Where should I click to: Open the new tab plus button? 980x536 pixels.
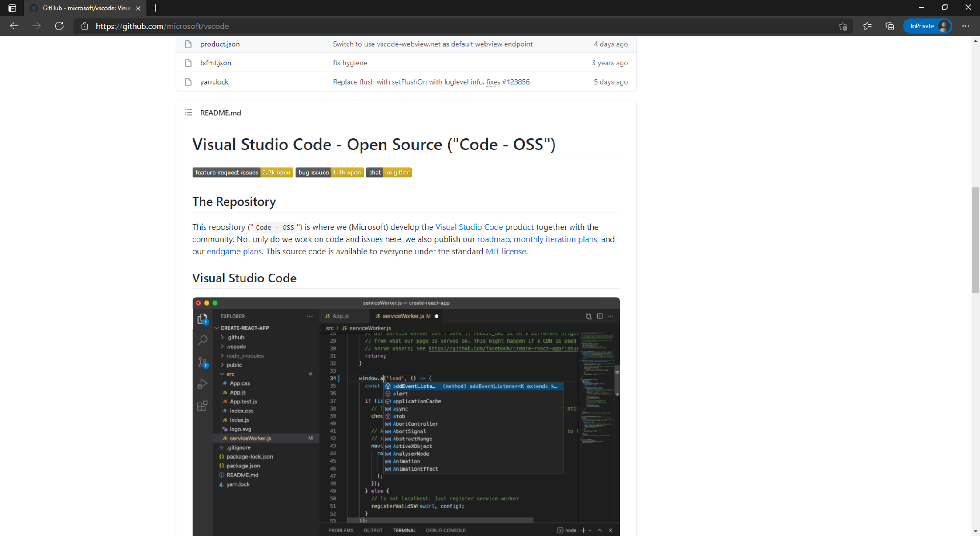155,8
